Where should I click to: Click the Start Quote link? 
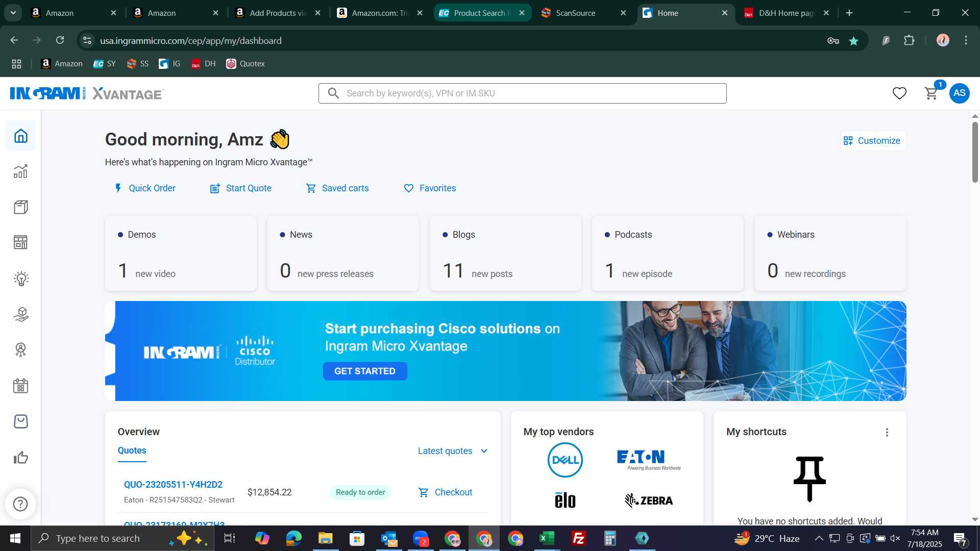240,188
